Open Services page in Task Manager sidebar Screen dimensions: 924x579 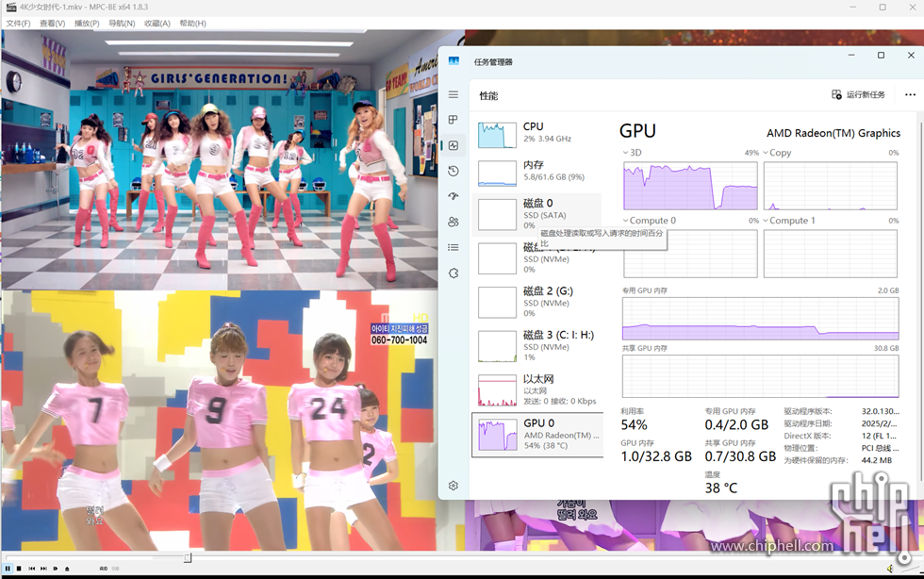click(454, 273)
